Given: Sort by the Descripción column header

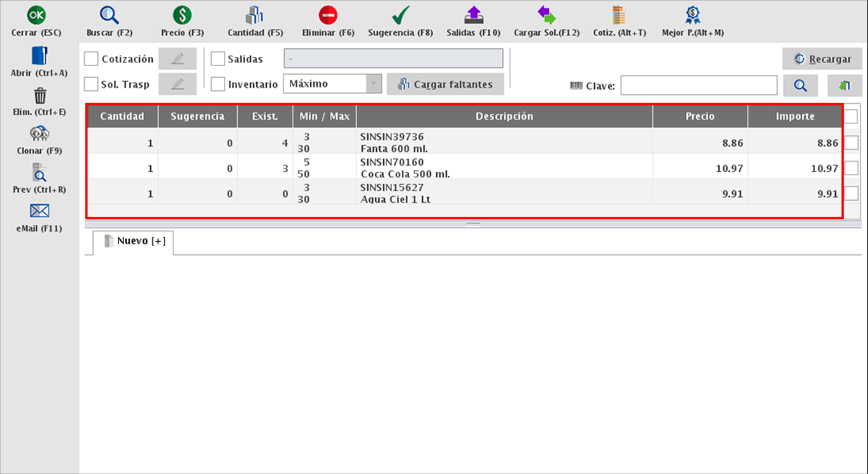Looking at the screenshot, I should [x=504, y=116].
